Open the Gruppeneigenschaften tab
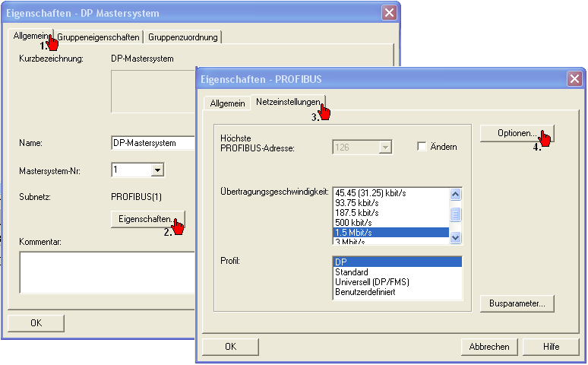Image resolution: width=588 pixels, height=365 pixels. (98, 37)
